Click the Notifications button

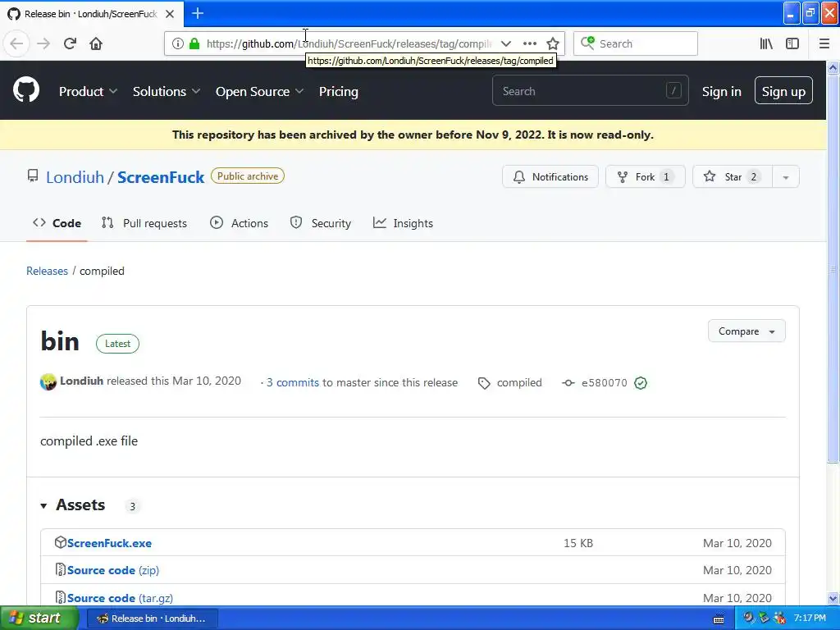(550, 177)
